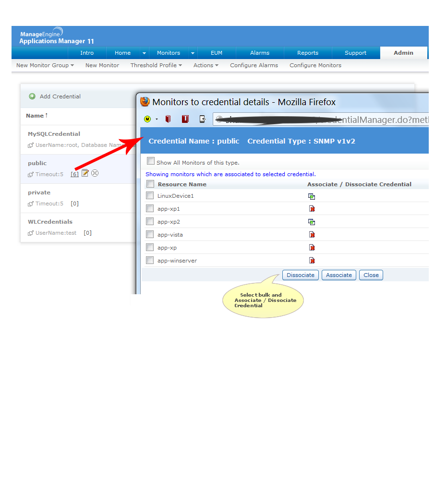Open Configure Monitors
The height and width of the screenshot is (504, 447).
[x=315, y=65]
